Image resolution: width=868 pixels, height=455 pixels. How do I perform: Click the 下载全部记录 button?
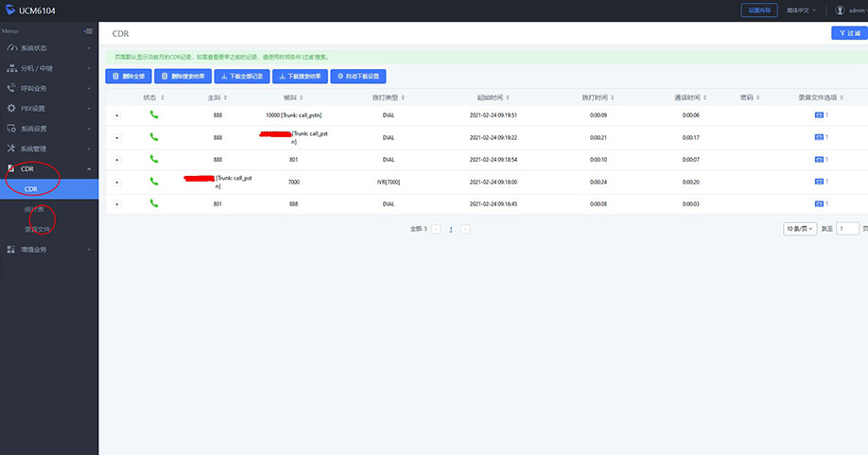point(242,77)
